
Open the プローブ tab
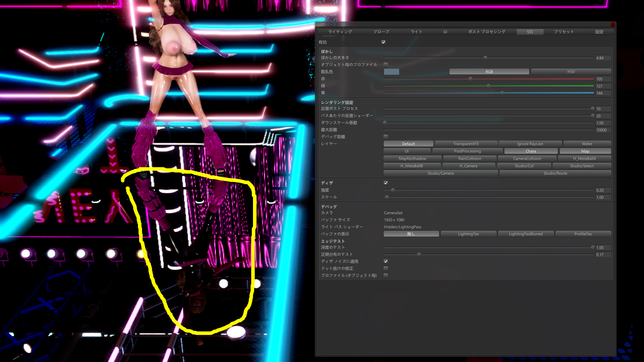pos(381,32)
